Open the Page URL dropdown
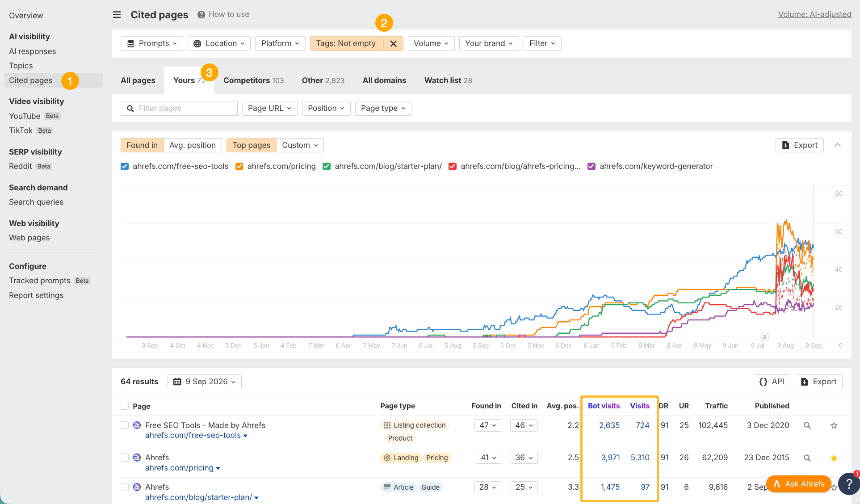The width and height of the screenshot is (860, 504). point(269,108)
